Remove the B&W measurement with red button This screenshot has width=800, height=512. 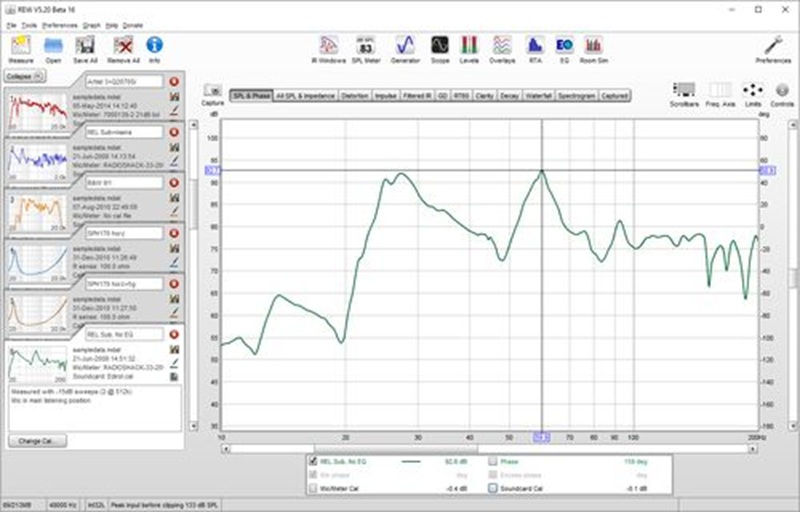coord(174,183)
